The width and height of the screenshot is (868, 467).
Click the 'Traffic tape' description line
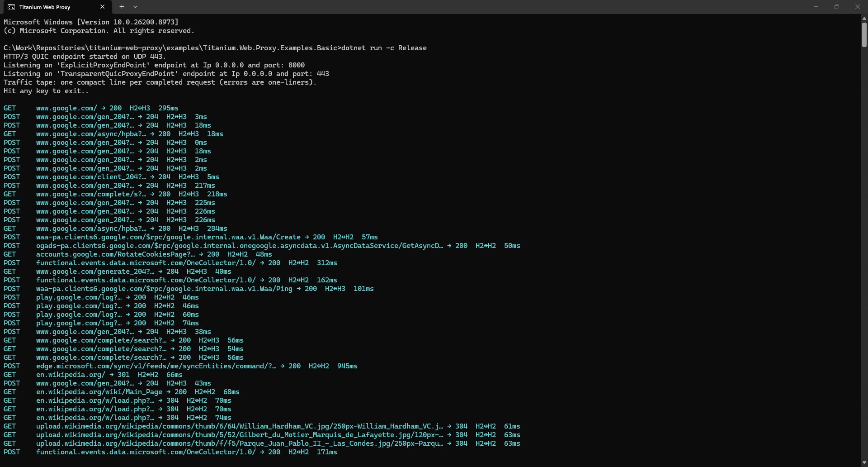(x=160, y=82)
